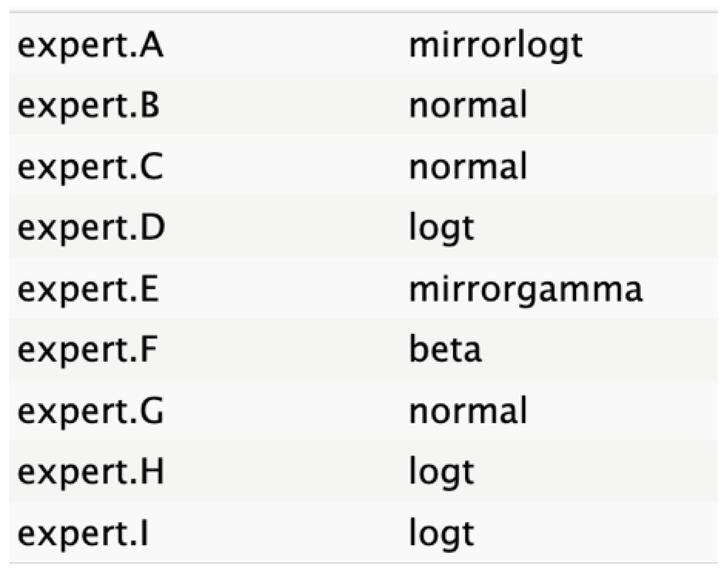This screenshot has width=728, height=572.
Task: Select the expert.C row label
Action: 90,167
